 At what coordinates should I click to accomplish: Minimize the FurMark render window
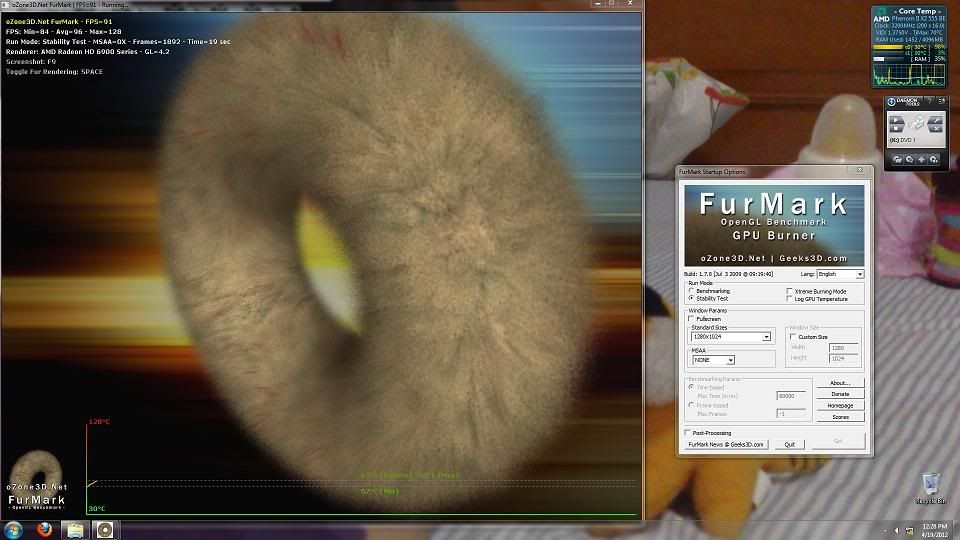click(598, 3)
